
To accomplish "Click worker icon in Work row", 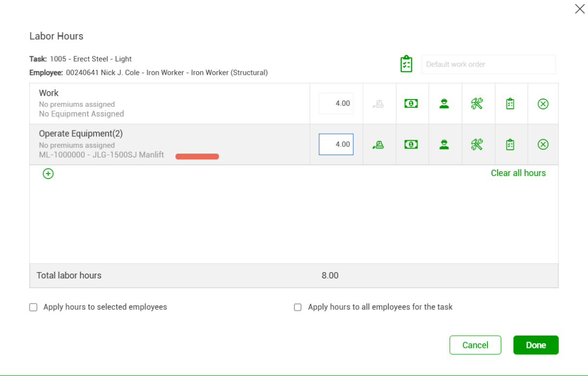I will point(444,104).
